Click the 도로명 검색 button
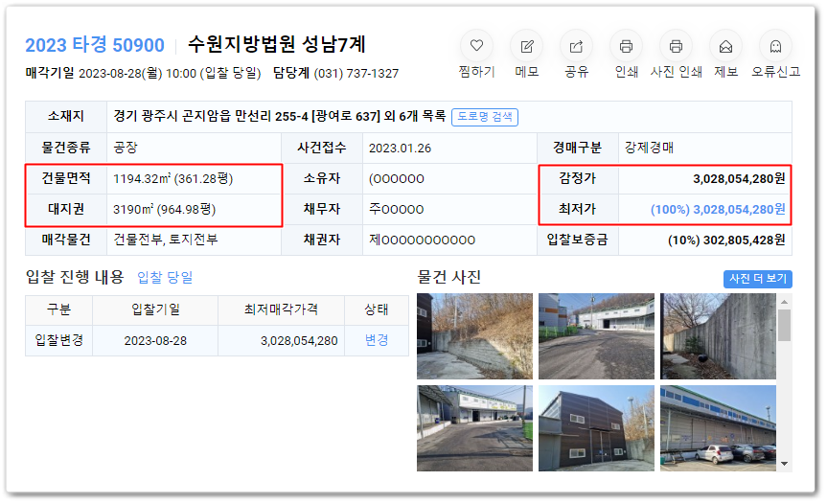The height and width of the screenshot is (504, 827). point(485,117)
